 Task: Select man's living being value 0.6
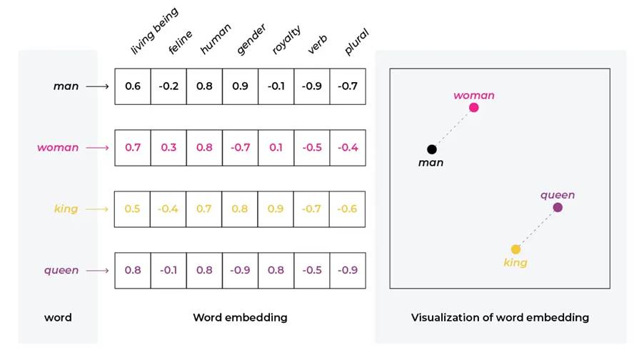133,86
